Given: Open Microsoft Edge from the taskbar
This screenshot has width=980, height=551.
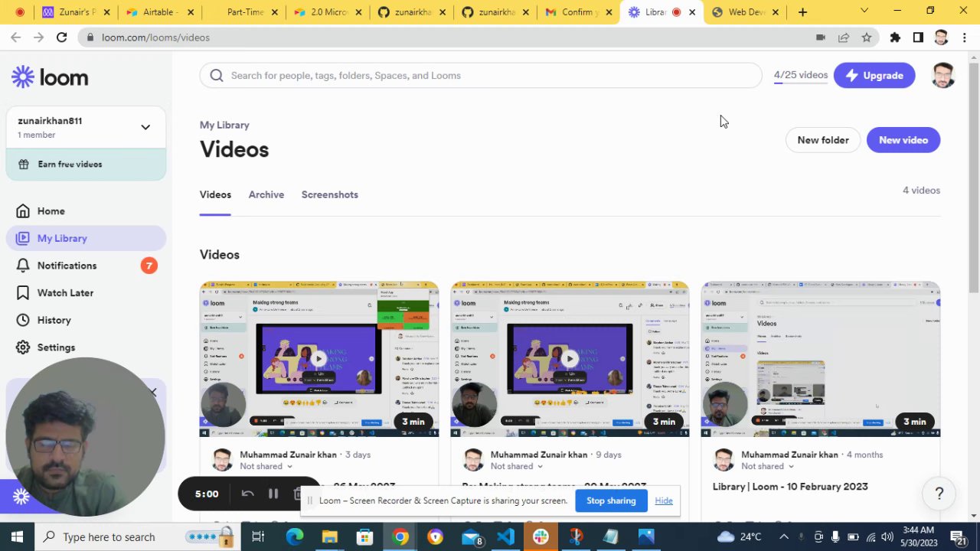Looking at the screenshot, I should point(294,536).
